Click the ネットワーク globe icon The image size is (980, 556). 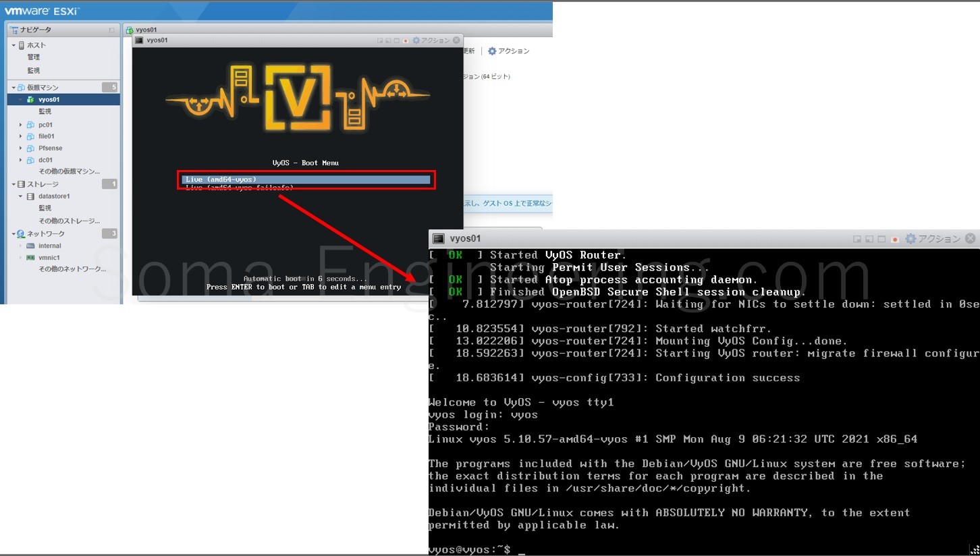(x=22, y=233)
